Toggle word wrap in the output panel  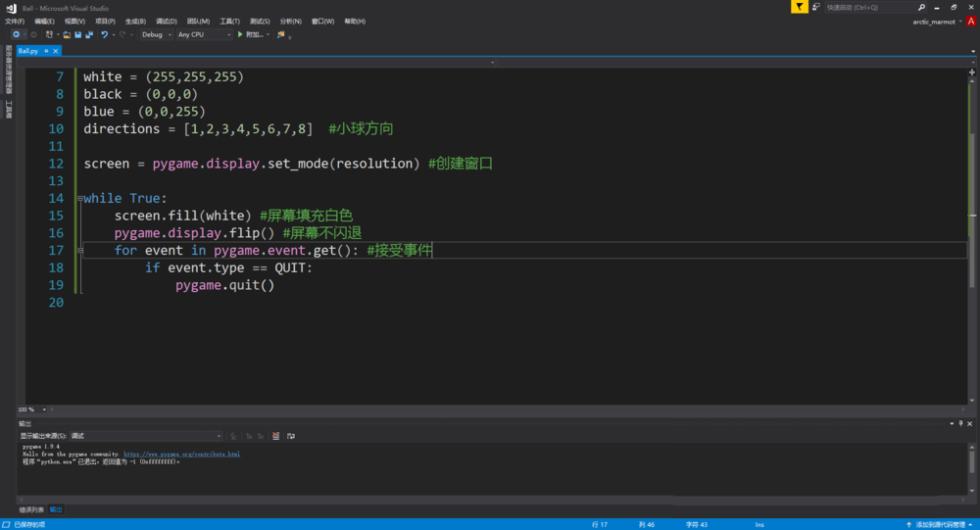[x=291, y=436]
